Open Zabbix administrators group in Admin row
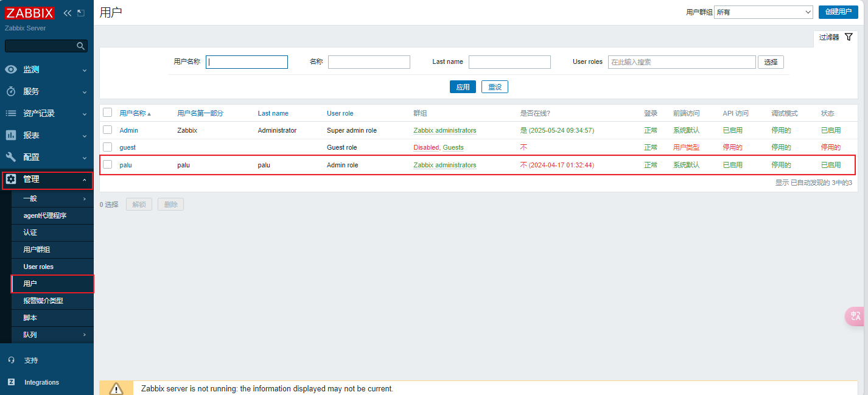 445,130
